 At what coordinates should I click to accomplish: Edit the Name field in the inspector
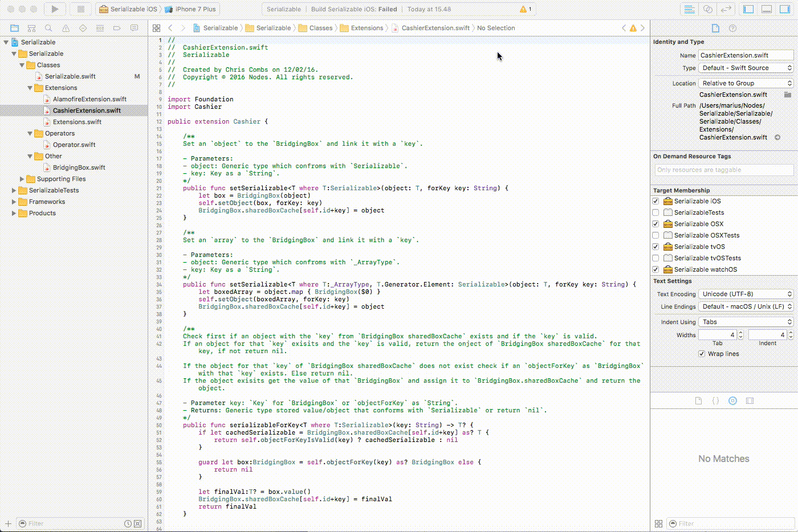tap(746, 55)
